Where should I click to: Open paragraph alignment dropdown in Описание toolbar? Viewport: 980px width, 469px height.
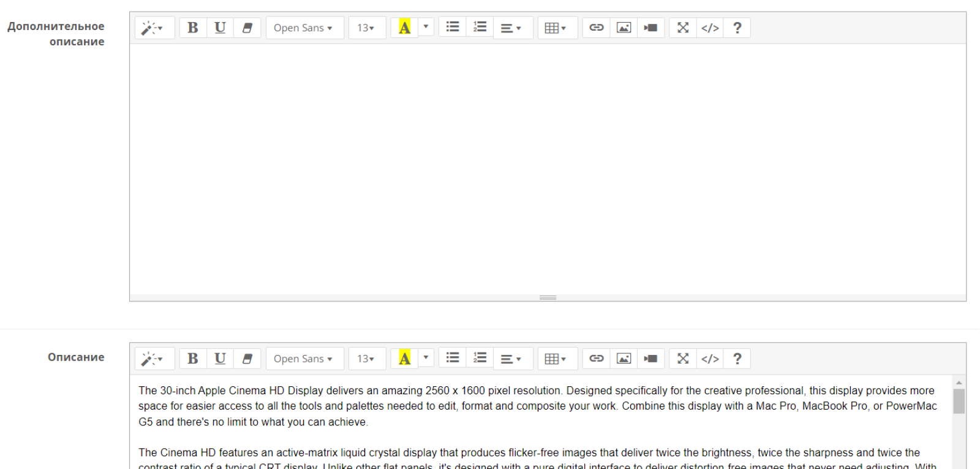[513, 359]
